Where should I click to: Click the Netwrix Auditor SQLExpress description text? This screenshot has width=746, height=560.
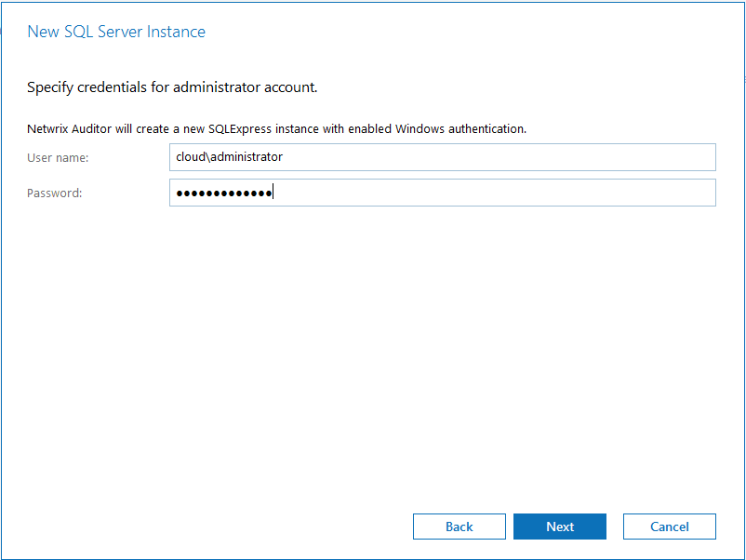coord(276,128)
